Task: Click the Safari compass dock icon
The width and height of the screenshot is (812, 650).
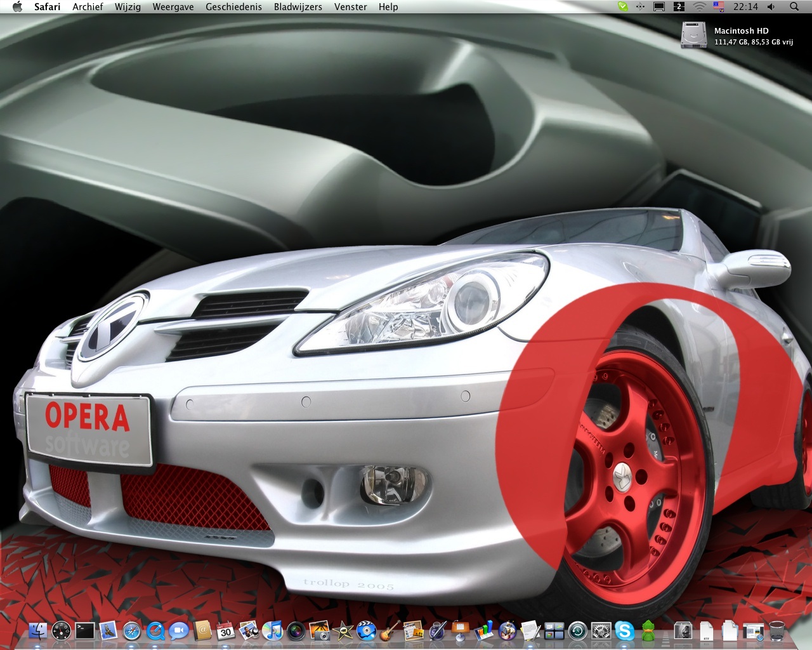Action: pos(132,630)
